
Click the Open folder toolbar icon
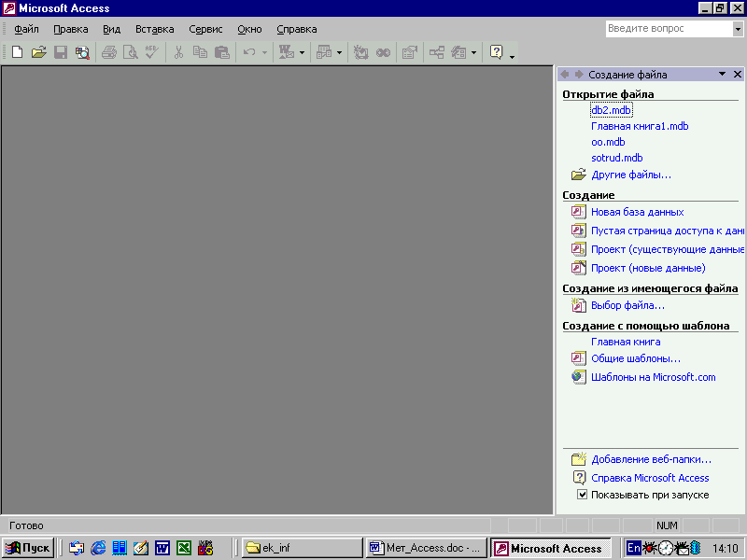tap(39, 52)
